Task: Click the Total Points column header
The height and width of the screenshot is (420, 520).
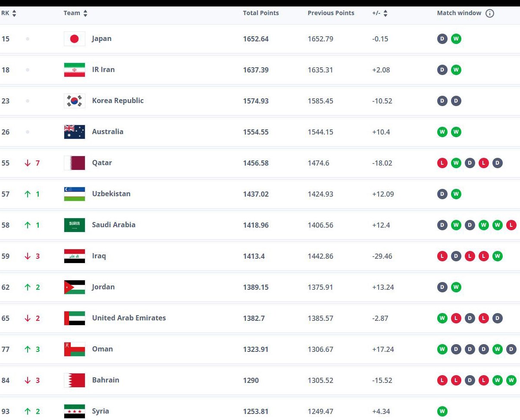Action: point(261,13)
